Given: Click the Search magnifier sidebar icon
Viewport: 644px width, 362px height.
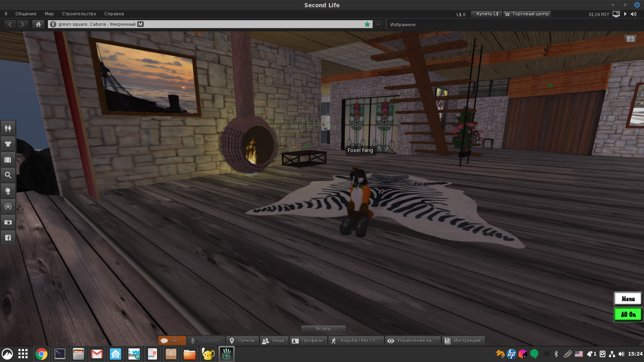Looking at the screenshot, I should click(x=8, y=175).
